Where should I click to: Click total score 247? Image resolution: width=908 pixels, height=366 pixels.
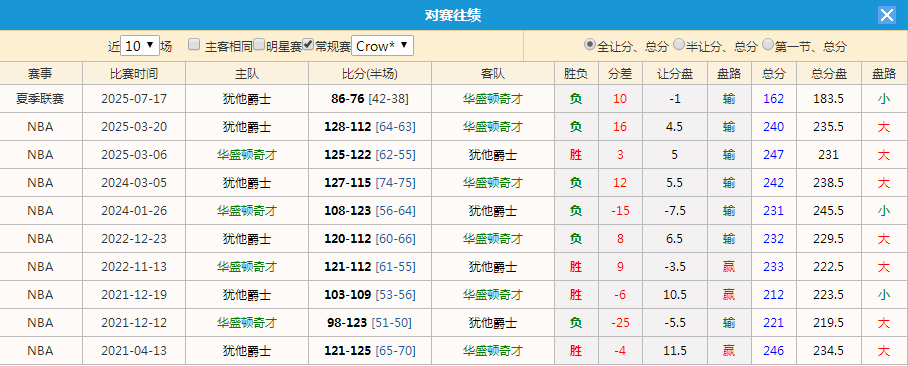pos(774,155)
